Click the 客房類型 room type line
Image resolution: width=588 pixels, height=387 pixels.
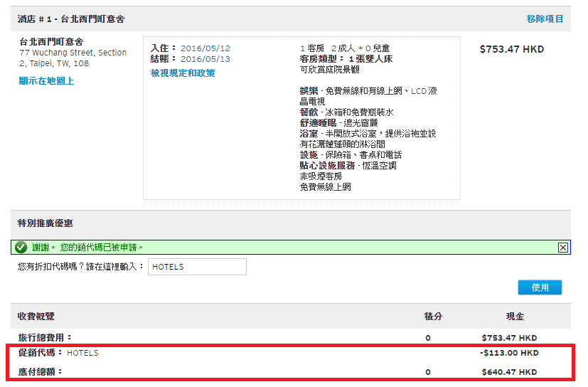point(346,59)
